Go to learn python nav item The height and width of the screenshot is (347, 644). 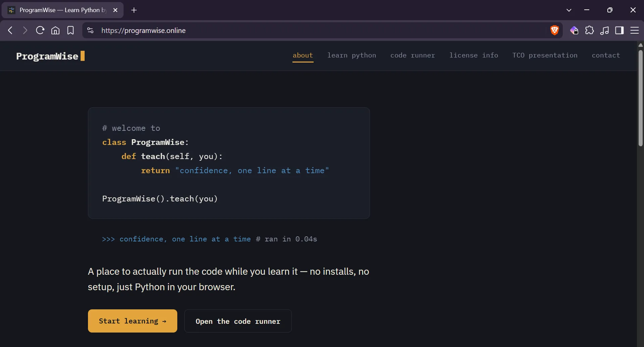352,55
